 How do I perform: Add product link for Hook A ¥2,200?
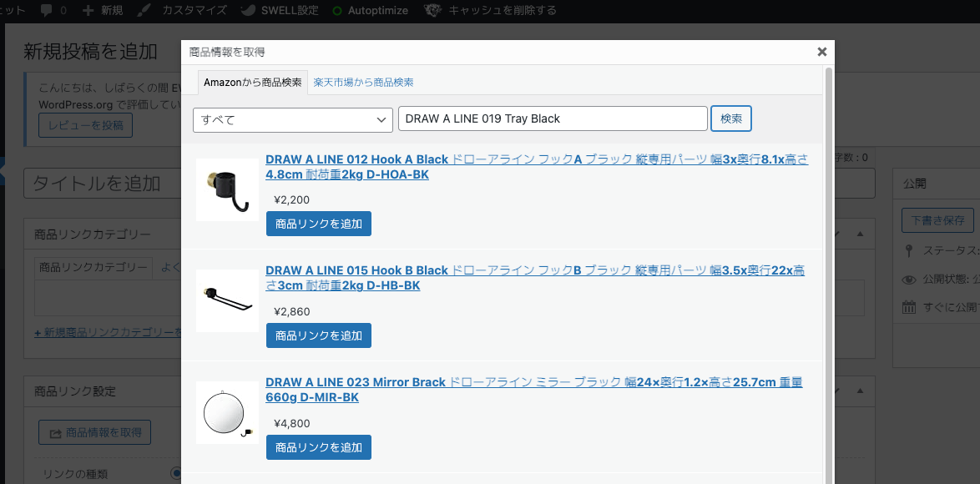pyautogui.click(x=319, y=224)
